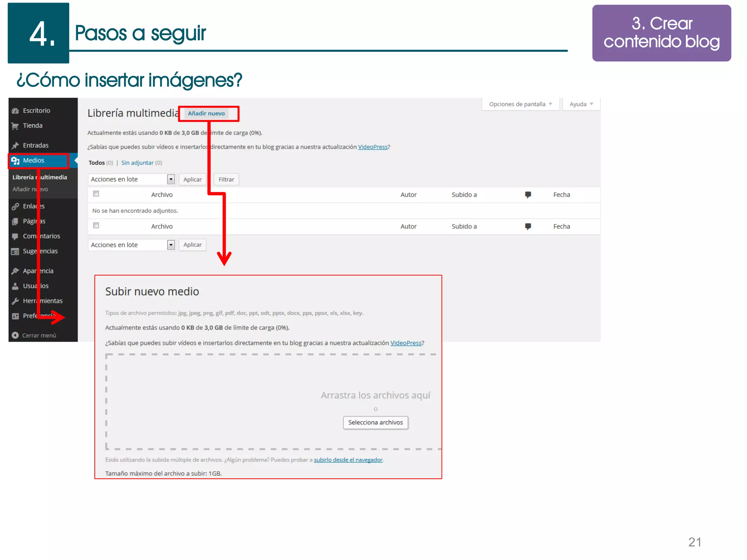This screenshot has height=560, width=747.
Task: Follow VideoPress link in upload panel
Action: [x=406, y=343]
